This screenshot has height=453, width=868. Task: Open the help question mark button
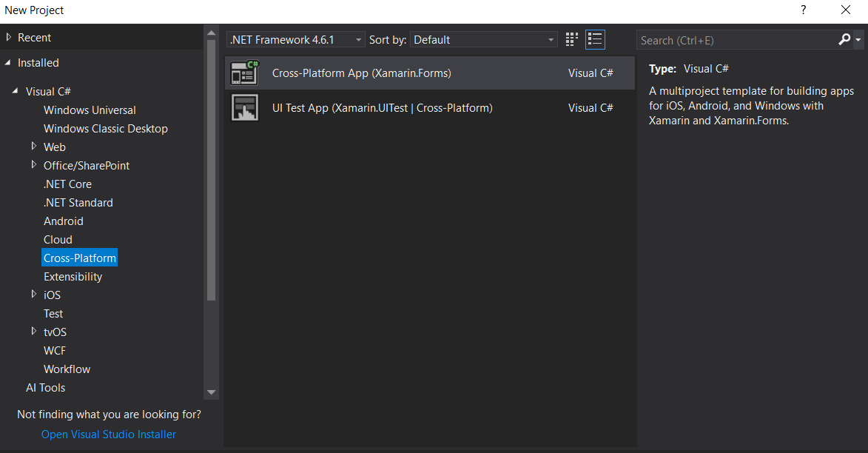coord(803,10)
